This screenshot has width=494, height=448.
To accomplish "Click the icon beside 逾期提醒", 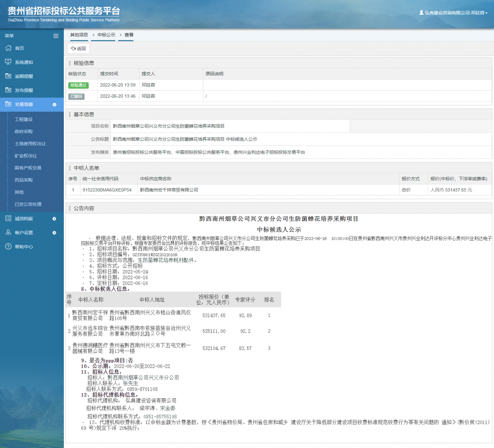I will [8, 76].
